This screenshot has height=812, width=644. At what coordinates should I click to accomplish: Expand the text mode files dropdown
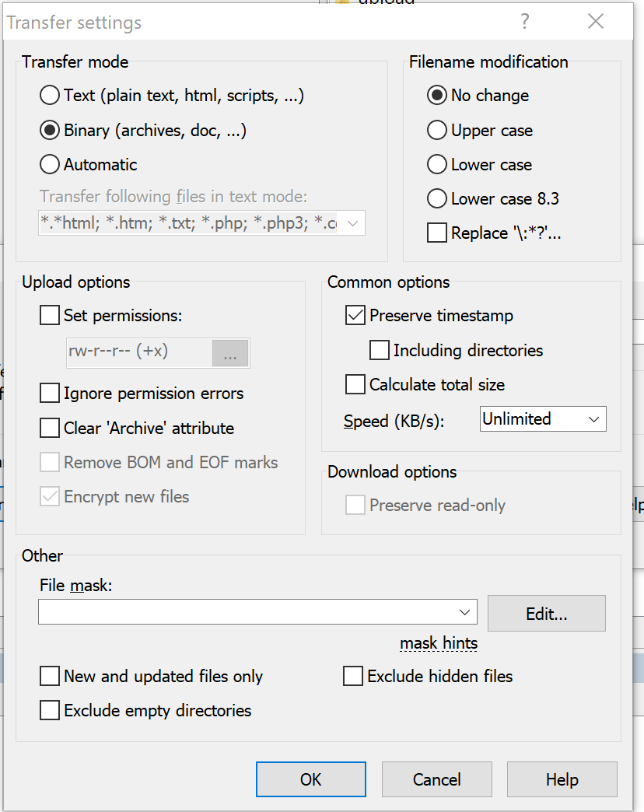352,223
